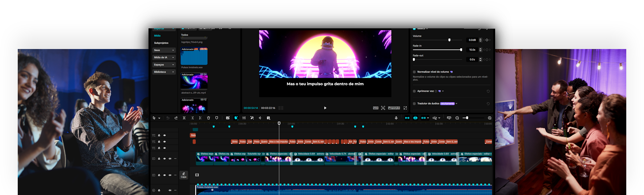Hide the main video track using eye icon
This screenshot has width=644, height=195.
(164, 159)
